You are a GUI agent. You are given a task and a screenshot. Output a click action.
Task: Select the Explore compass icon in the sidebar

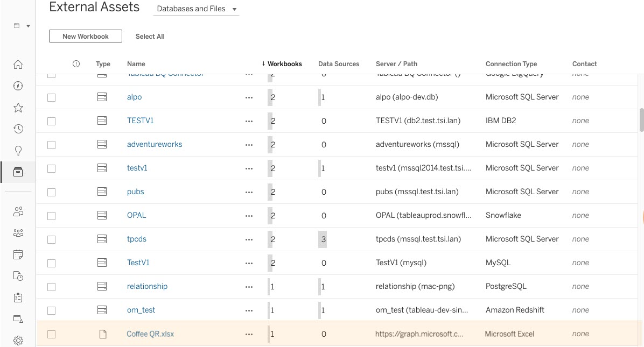18,86
